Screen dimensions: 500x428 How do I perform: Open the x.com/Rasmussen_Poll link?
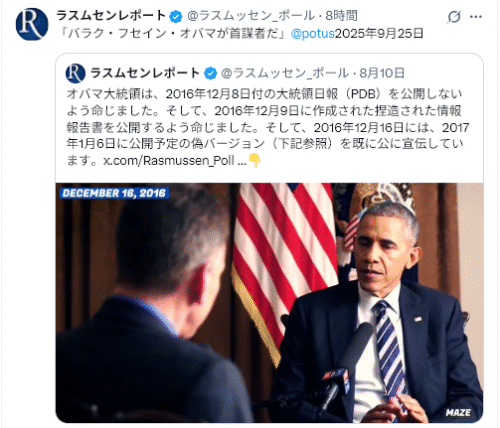[175, 161]
